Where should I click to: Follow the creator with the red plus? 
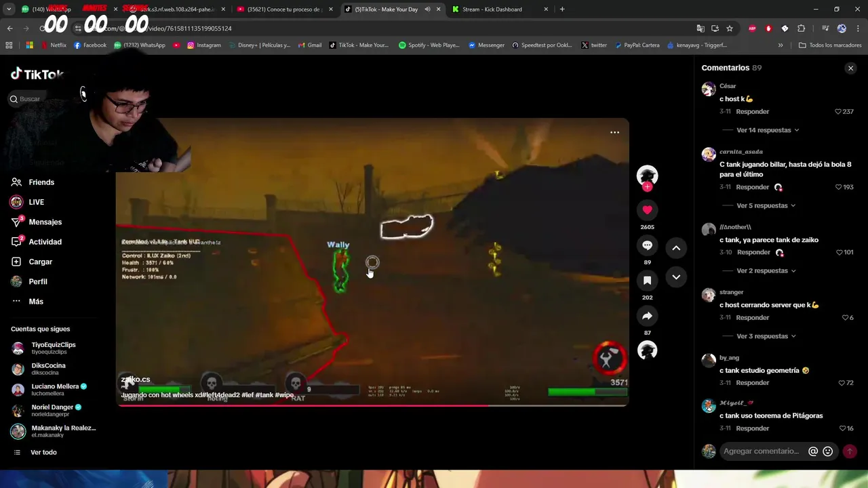pyautogui.click(x=647, y=187)
